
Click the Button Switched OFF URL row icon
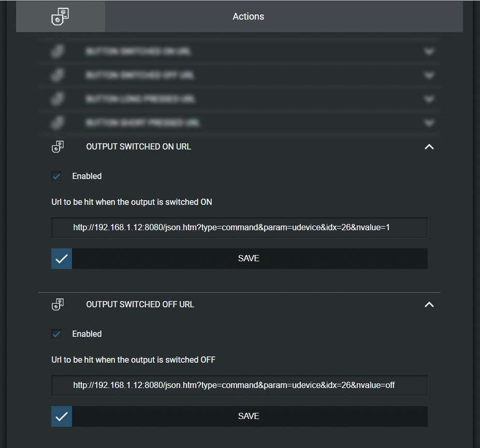pyautogui.click(x=57, y=76)
